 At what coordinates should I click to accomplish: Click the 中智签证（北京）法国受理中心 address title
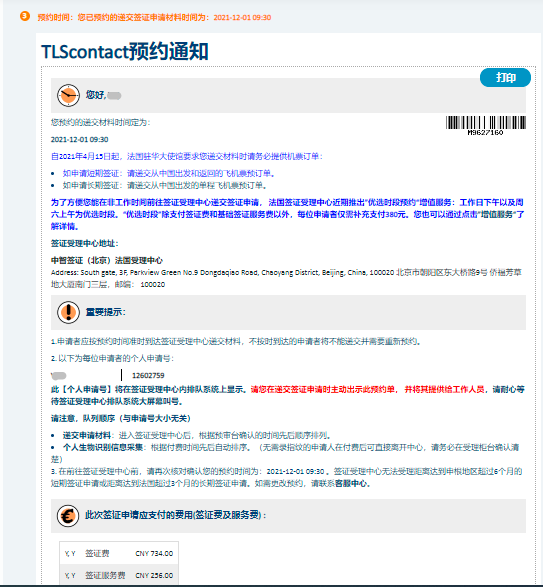tap(107, 260)
